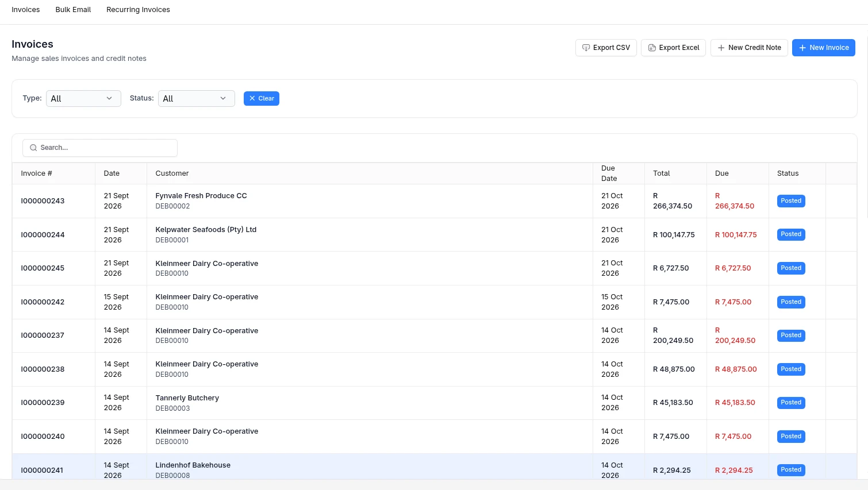Click the Export Excel button
Viewport: 868px width, 490px height.
click(673, 48)
